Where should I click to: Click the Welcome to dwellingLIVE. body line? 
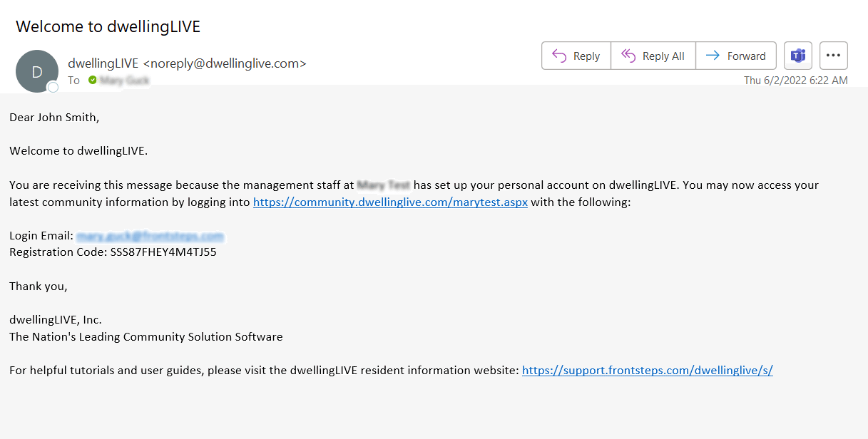tap(78, 150)
